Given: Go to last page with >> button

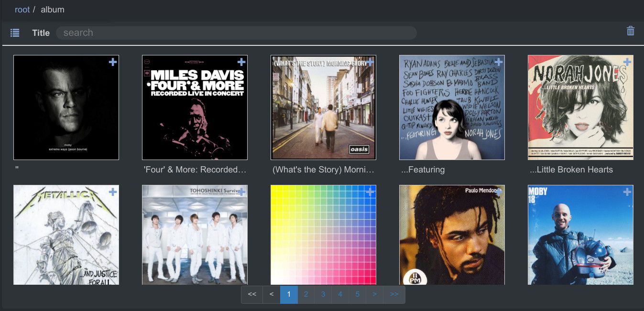Looking at the screenshot, I should 394,294.
